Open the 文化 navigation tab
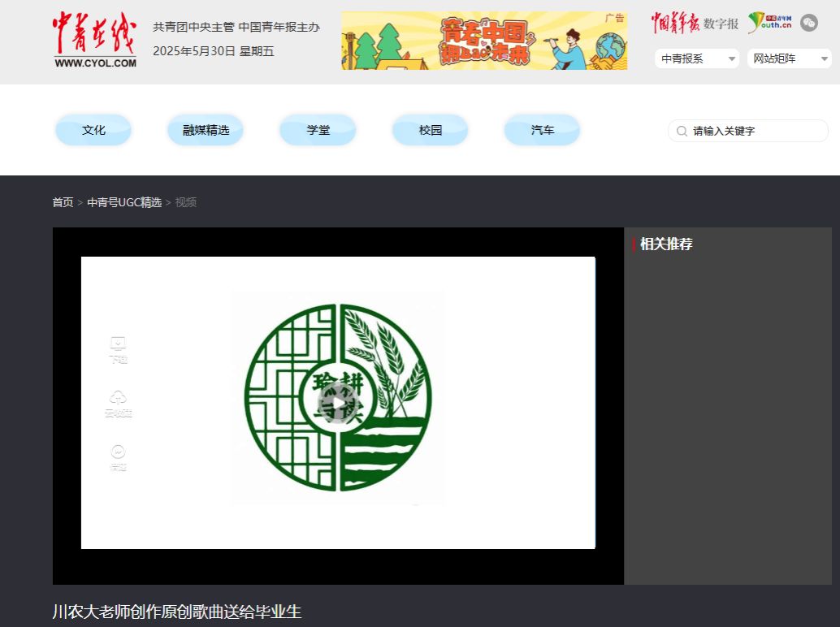 pyautogui.click(x=93, y=130)
